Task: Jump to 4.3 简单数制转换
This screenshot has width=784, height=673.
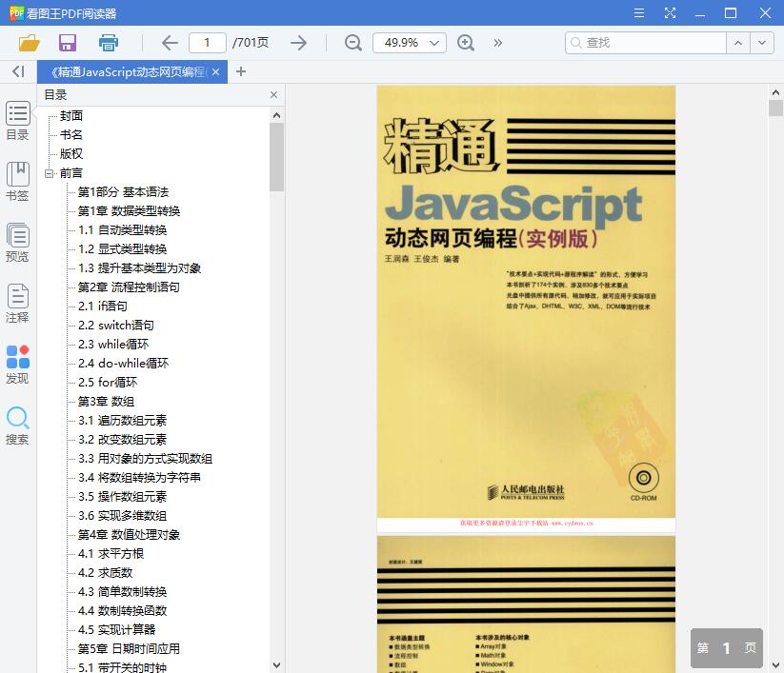Action: (x=123, y=592)
